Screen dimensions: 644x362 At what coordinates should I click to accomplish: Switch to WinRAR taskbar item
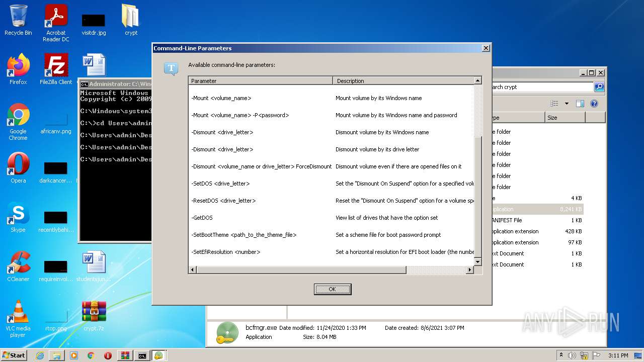[x=125, y=355]
